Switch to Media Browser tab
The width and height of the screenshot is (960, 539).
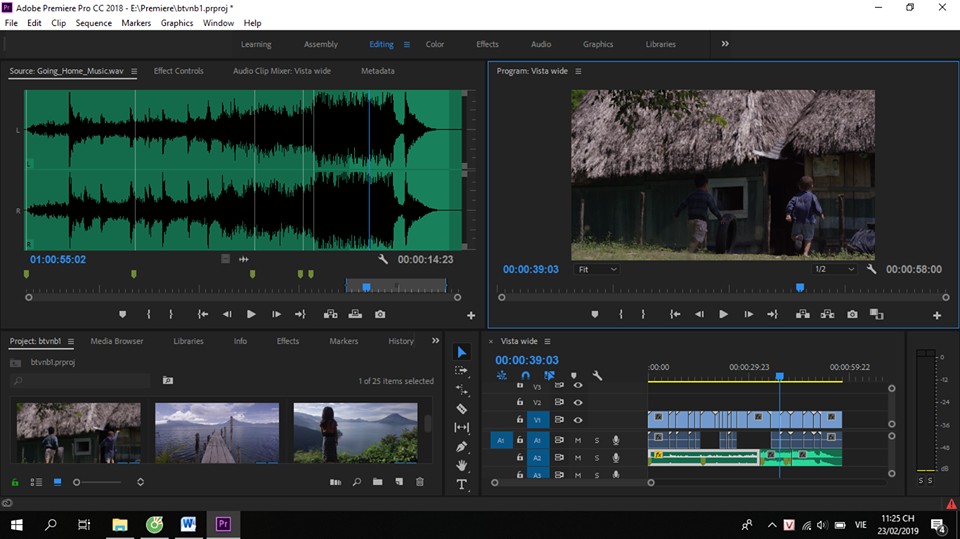pos(117,341)
